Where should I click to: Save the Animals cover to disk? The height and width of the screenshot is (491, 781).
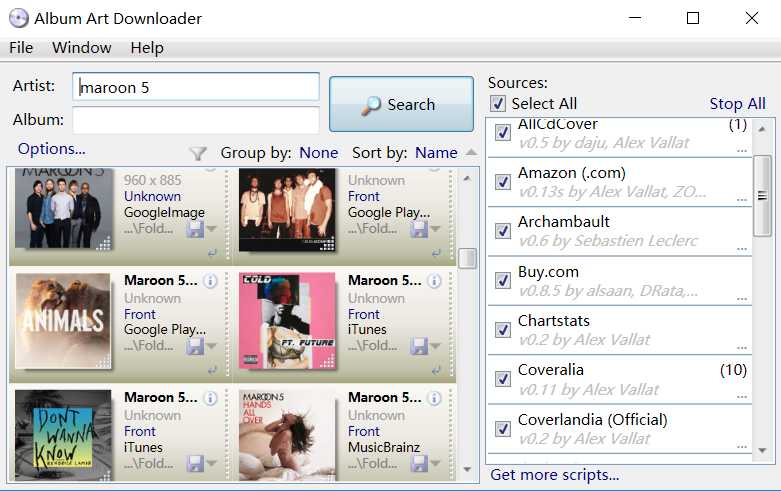pyautogui.click(x=195, y=347)
